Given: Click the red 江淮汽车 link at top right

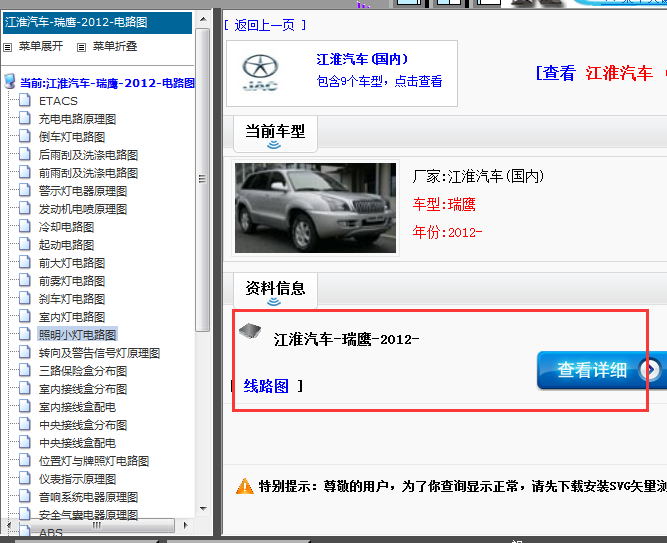Looking at the screenshot, I should (x=619, y=73).
